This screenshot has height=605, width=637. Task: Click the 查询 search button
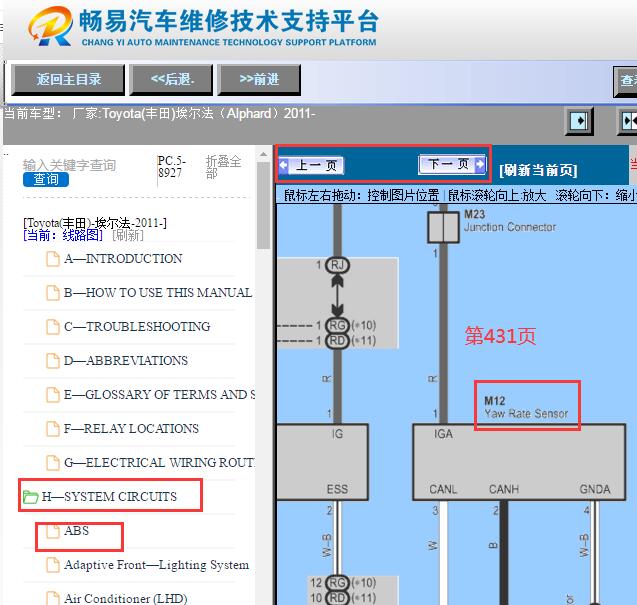pos(46,180)
